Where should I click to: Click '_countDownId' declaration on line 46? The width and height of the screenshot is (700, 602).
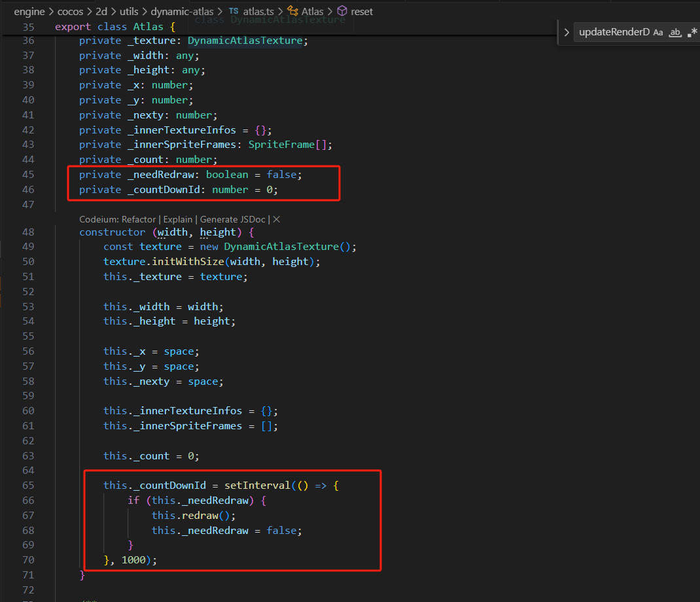click(x=164, y=190)
